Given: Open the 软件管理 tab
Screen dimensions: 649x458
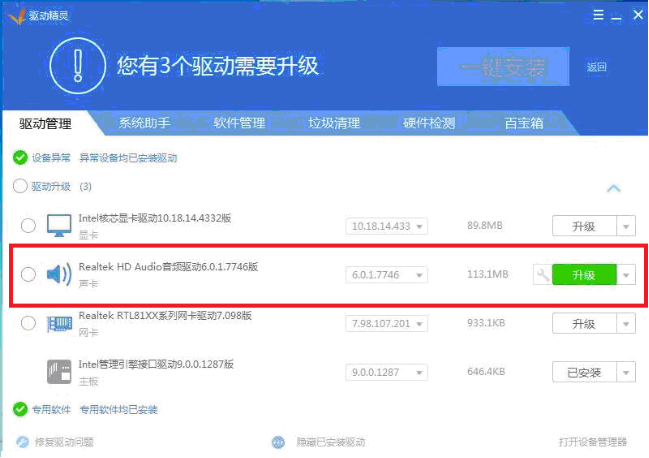Looking at the screenshot, I should (x=239, y=123).
